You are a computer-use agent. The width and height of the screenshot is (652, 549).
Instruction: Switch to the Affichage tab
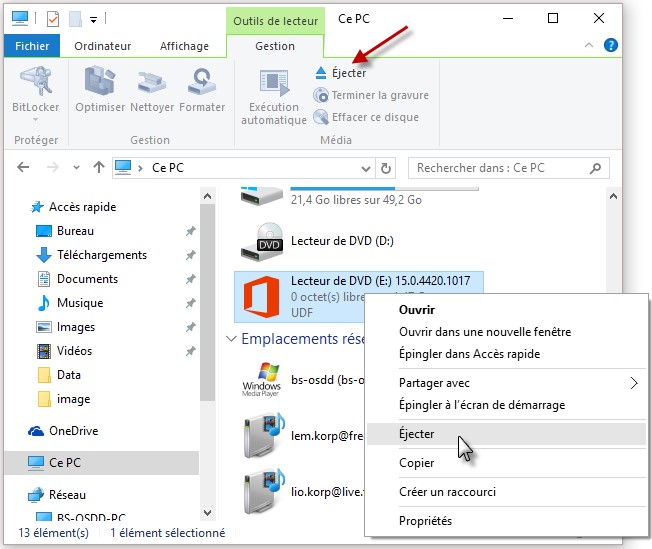tap(184, 46)
